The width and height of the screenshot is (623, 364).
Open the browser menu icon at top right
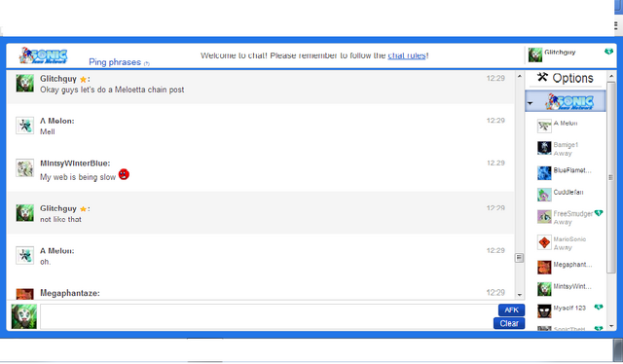point(615,25)
